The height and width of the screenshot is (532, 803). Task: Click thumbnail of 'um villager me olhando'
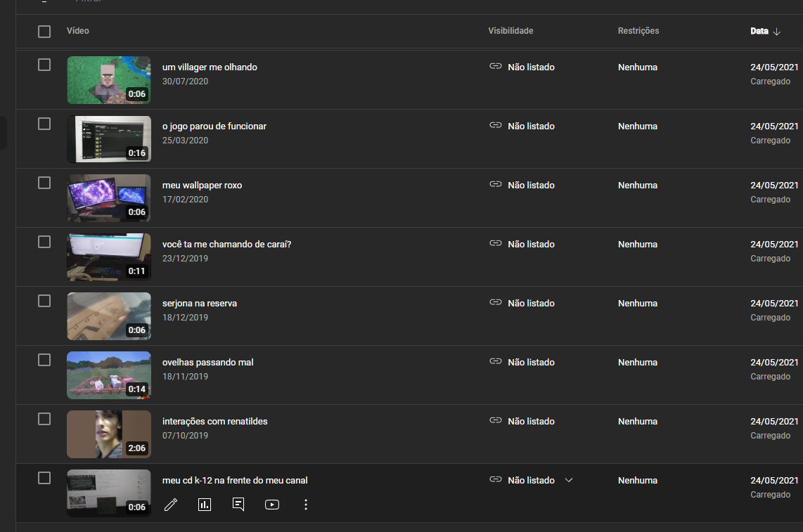point(109,80)
